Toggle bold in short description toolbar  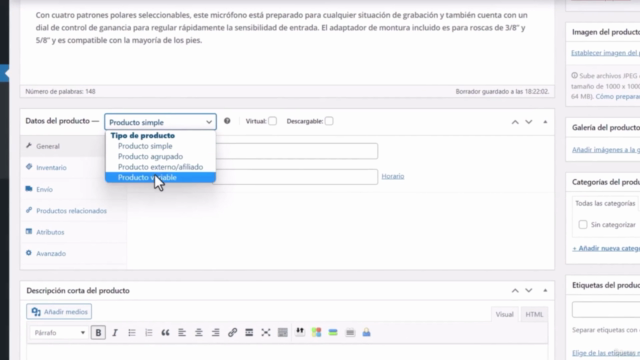(98, 333)
